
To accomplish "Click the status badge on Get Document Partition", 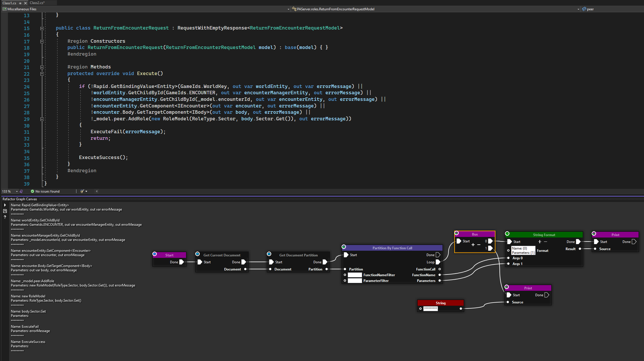I will pos(269,254).
